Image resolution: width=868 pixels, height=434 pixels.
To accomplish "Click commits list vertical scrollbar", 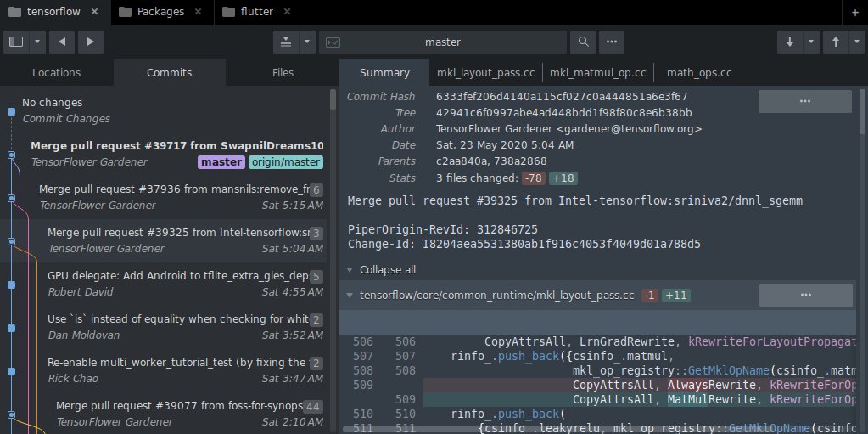I will pyautogui.click(x=333, y=100).
